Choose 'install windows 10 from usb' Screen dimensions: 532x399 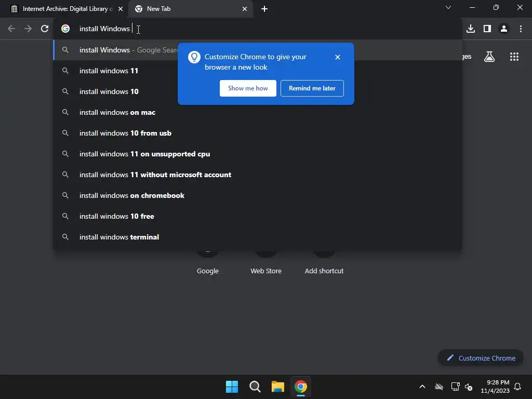[258, 133]
